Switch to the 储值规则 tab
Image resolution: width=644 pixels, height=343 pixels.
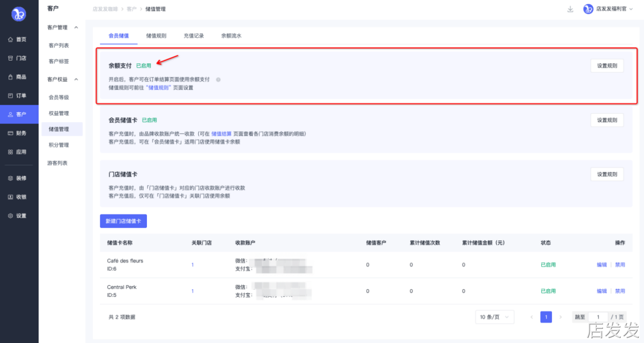pyautogui.click(x=156, y=36)
